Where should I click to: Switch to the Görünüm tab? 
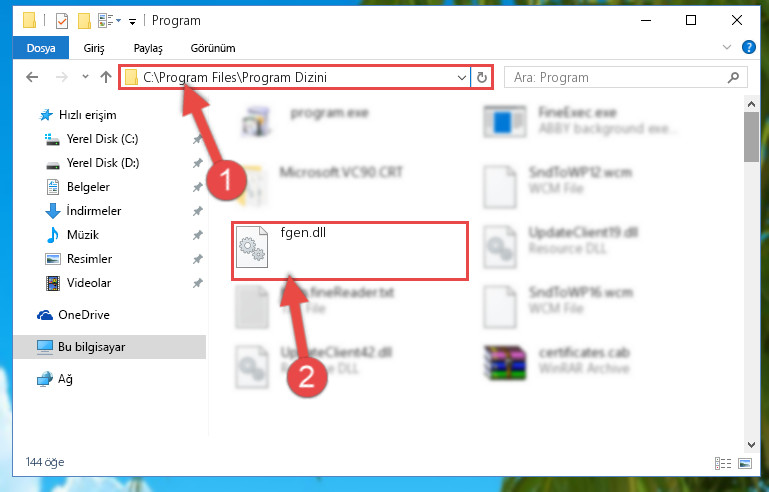click(213, 48)
